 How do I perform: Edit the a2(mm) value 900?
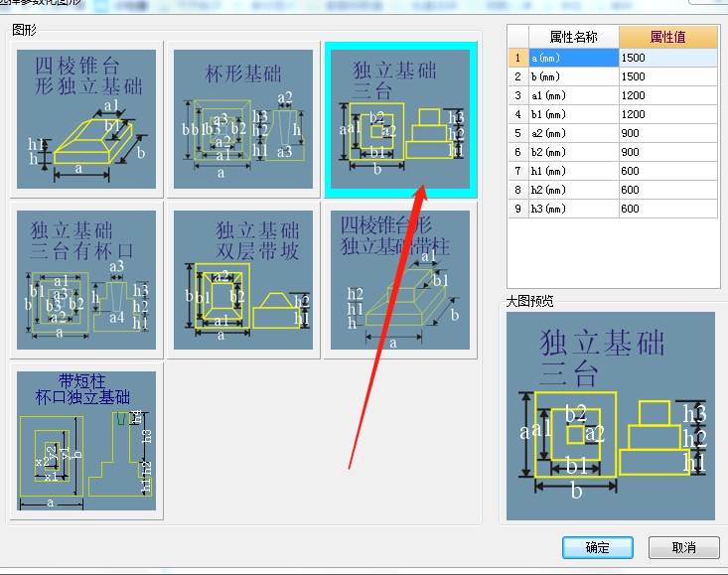point(668,133)
